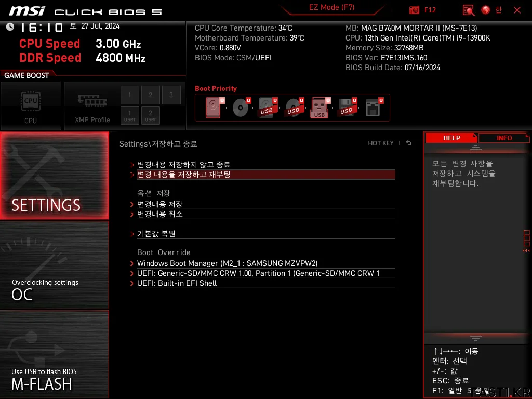Open the OC overclocking settings section
This screenshot has height=399, width=532.
point(54,265)
